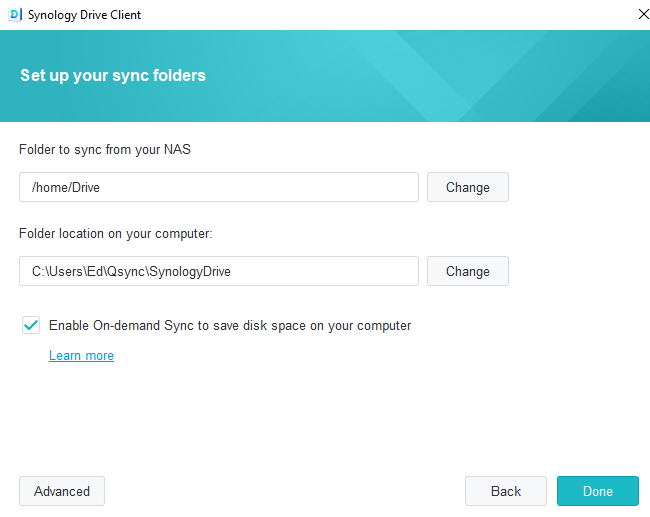Click the C:\Users\Ed\Qsync\SynologyDrive path field
The image size is (650, 517).
pyautogui.click(x=219, y=271)
